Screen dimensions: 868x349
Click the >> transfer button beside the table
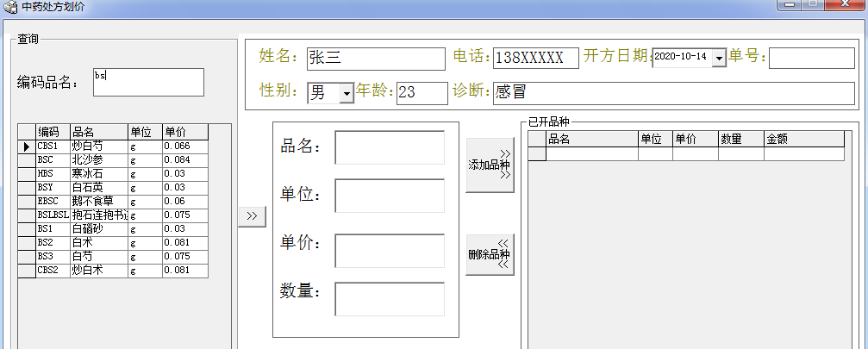coord(252,216)
